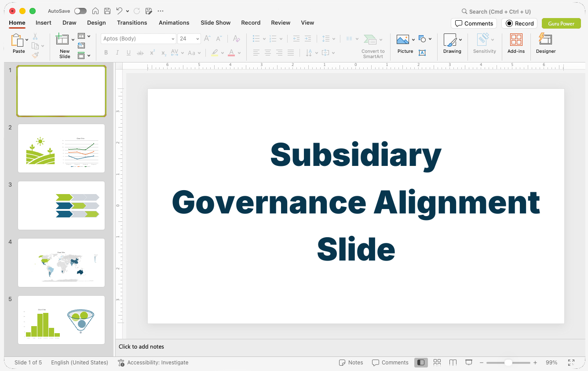Decrease font size
Viewport: 588px width, 371px height.
[219, 39]
